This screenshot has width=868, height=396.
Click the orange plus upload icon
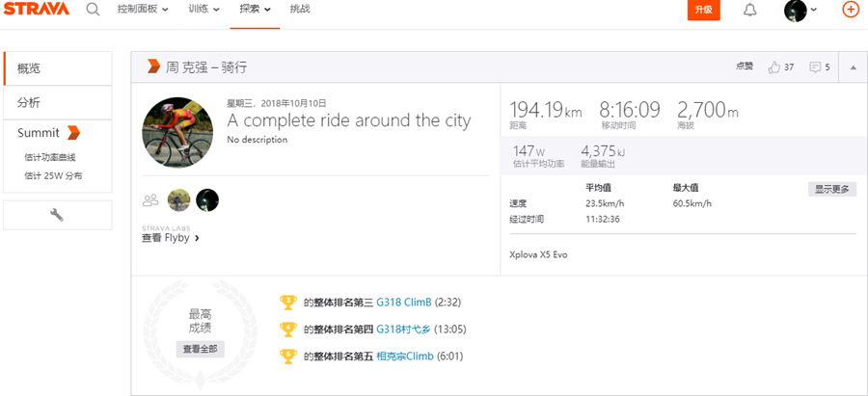[x=851, y=10]
